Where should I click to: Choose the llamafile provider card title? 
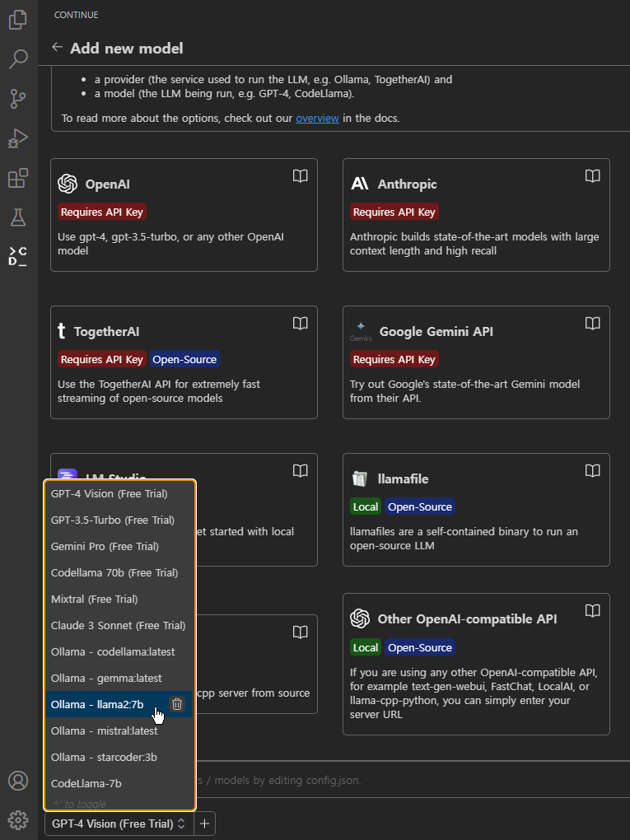pyautogui.click(x=403, y=478)
